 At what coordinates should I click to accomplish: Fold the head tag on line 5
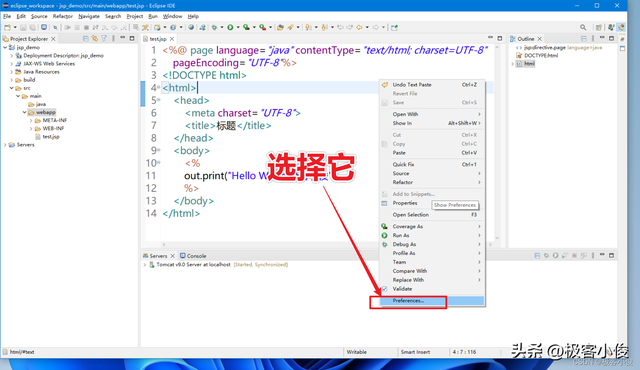pyautogui.click(x=159, y=100)
